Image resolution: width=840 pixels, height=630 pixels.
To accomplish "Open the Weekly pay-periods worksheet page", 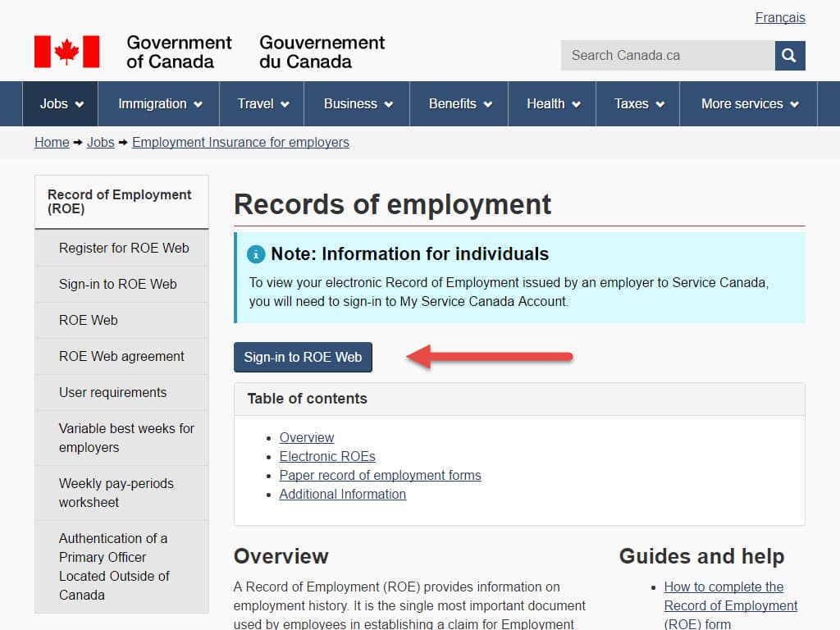I will 116,492.
